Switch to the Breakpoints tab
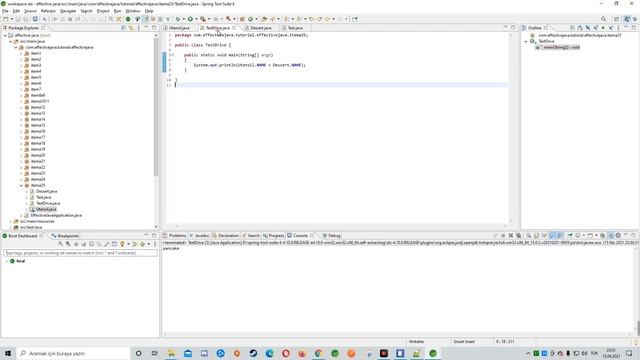Image resolution: width=640 pixels, height=360 pixels. pos(65,236)
